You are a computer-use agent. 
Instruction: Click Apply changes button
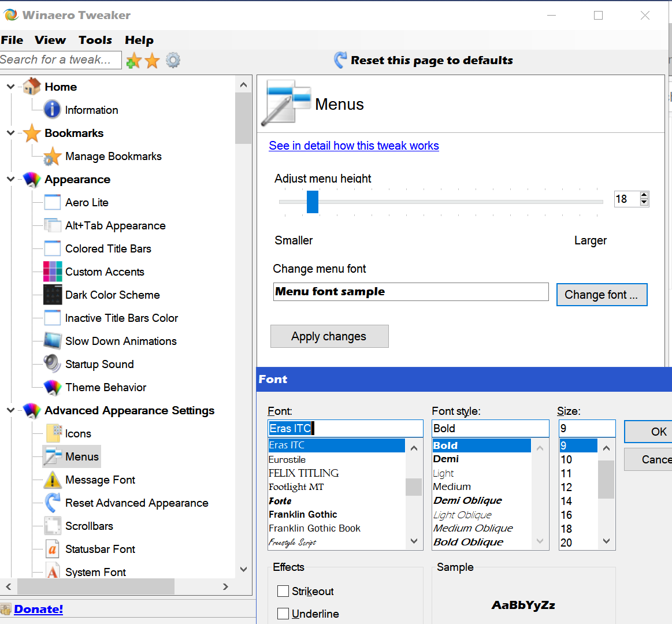pyautogui.click(x=329, y=336)
